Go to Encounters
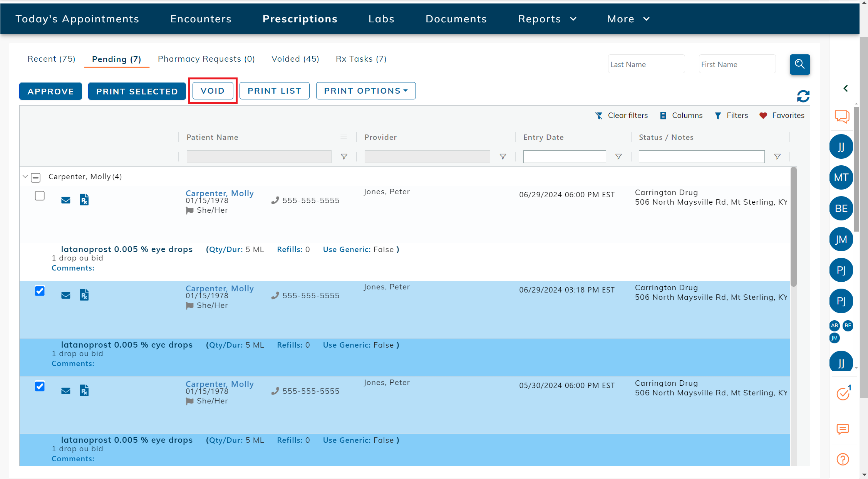The image size is (868, 479). point(201,19)
